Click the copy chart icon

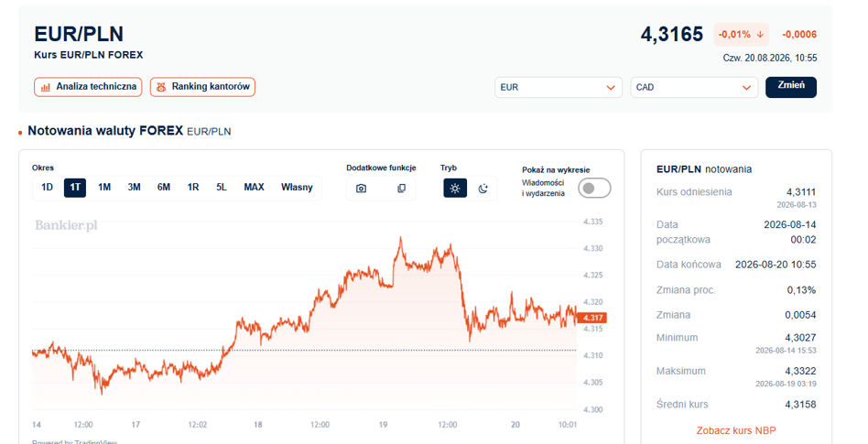click(x=401, y=189)
